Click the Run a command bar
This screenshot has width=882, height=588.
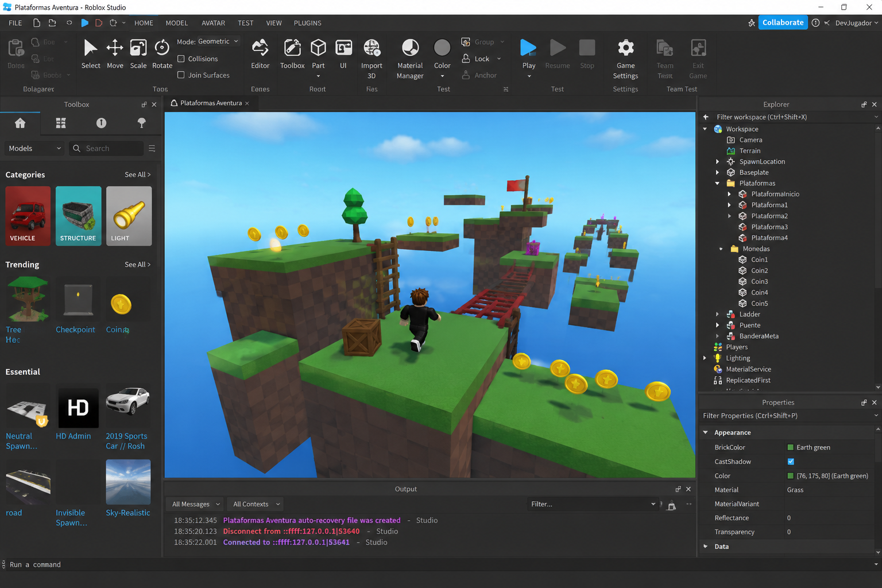click(x=441, y=564)
